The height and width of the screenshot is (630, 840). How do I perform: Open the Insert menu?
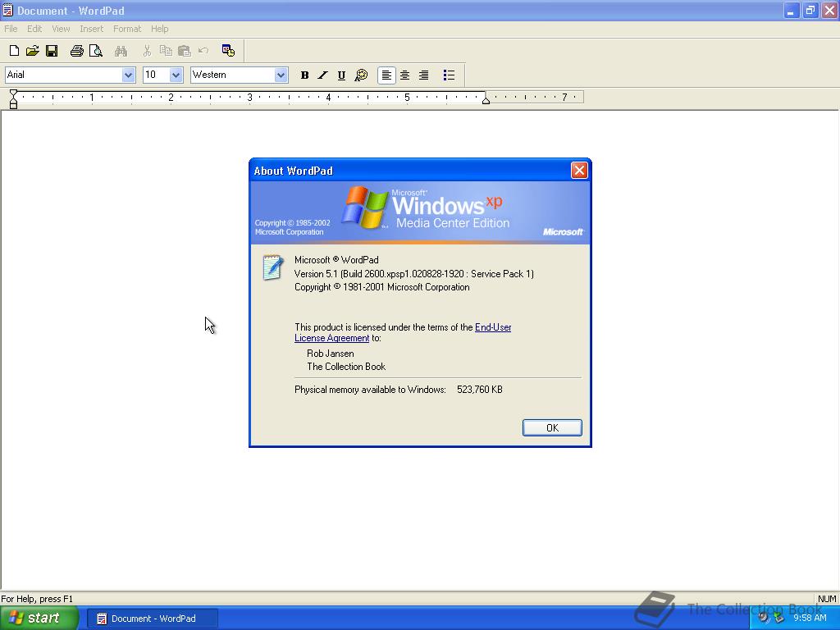[91, 29]
